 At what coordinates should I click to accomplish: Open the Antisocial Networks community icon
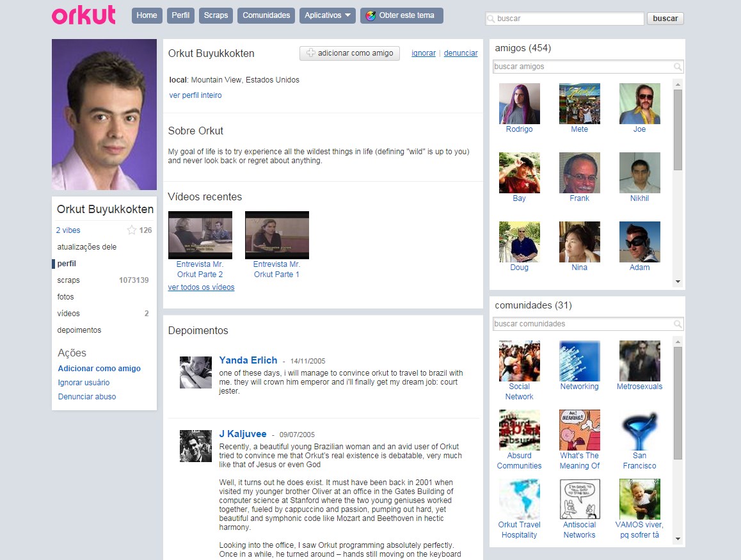pyautogui.click(x=579, y=499)
